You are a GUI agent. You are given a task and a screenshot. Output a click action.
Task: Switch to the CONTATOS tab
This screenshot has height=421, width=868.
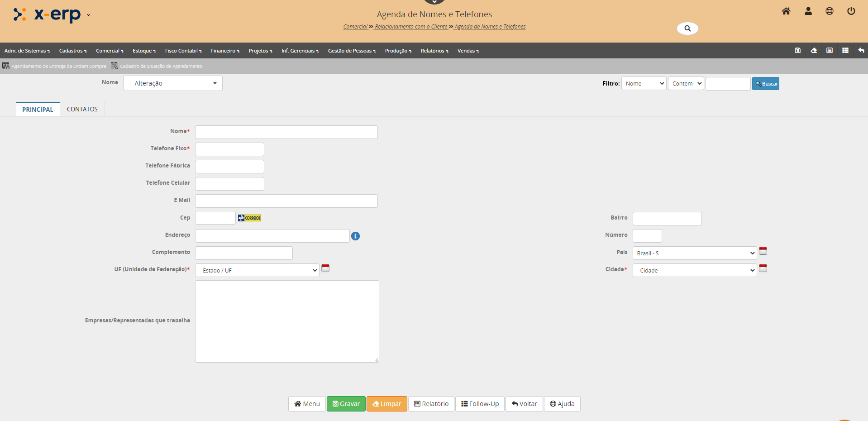(82, 109)
